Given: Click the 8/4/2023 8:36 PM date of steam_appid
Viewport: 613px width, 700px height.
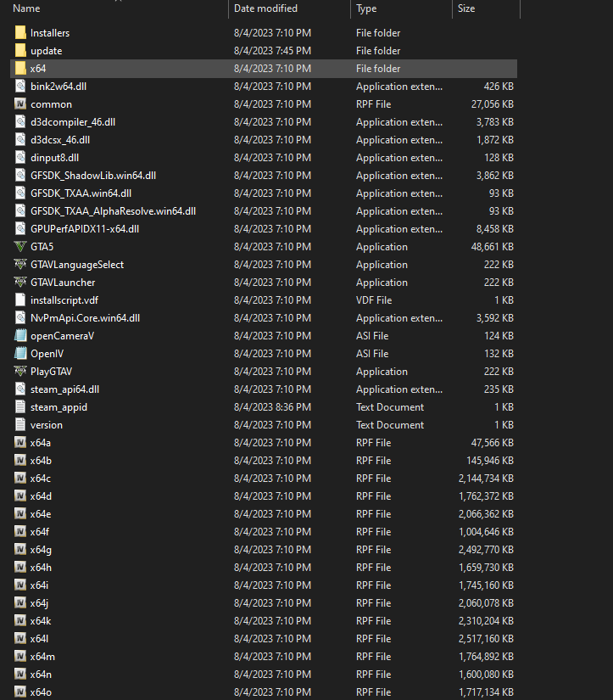Looking at the screenshot, I should [x=273, y=407].
